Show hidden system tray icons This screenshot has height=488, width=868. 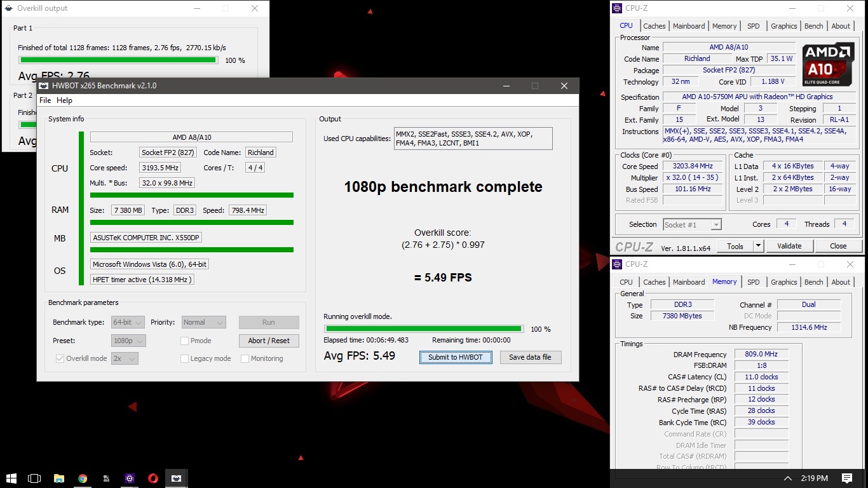point(788,478)
